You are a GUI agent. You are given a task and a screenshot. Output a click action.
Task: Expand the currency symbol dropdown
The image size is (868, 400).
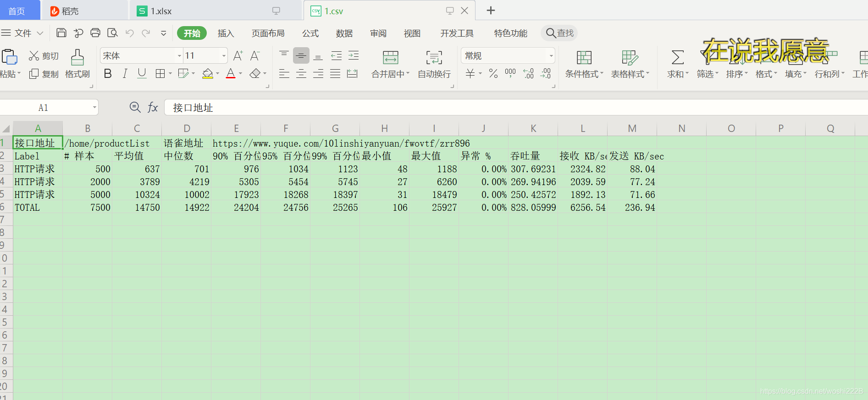coord(480,73)
